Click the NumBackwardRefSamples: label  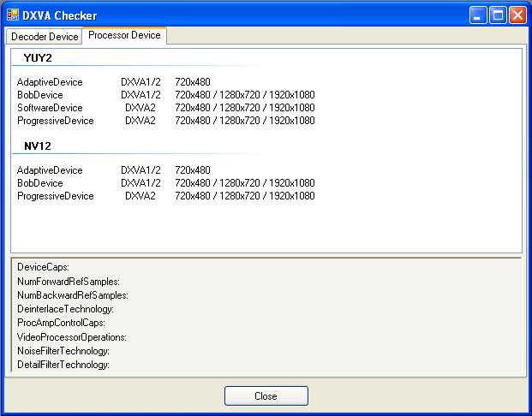[73, 295]
